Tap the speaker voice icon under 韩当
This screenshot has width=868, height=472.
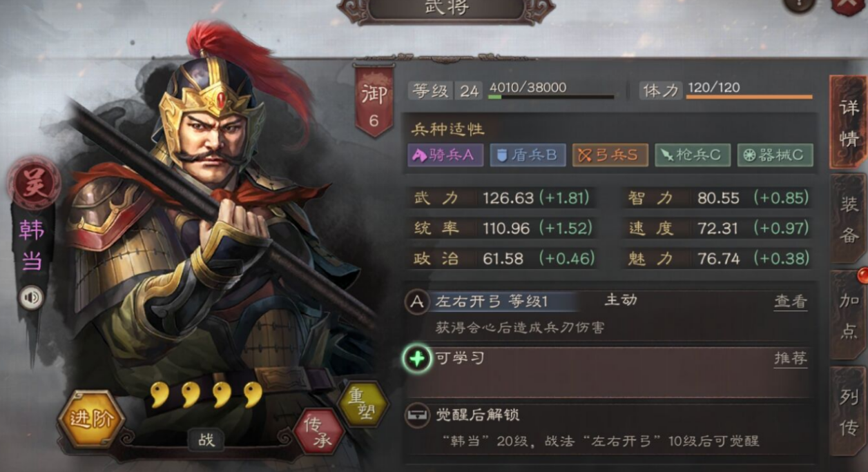[31, 298]
